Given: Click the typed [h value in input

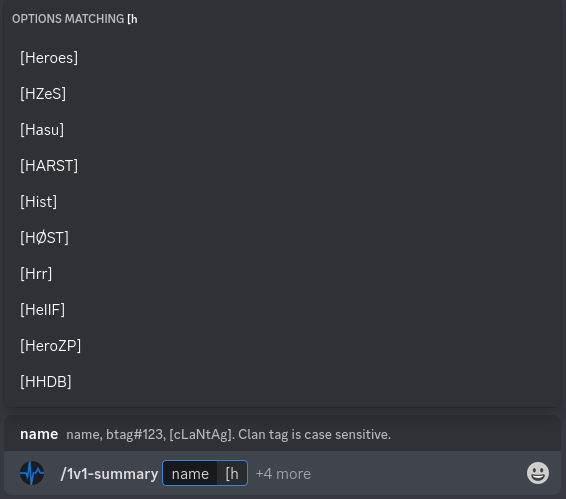Looking at the screenshot, I should tap(232, 473).
